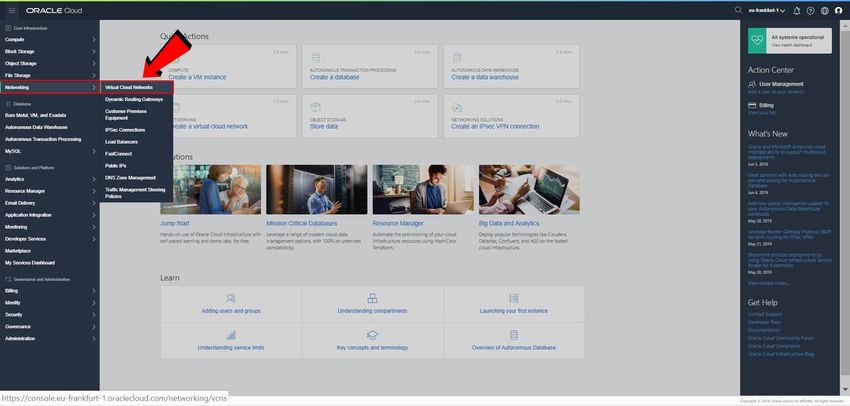Click the data warehouse card icon

point(457,57)
